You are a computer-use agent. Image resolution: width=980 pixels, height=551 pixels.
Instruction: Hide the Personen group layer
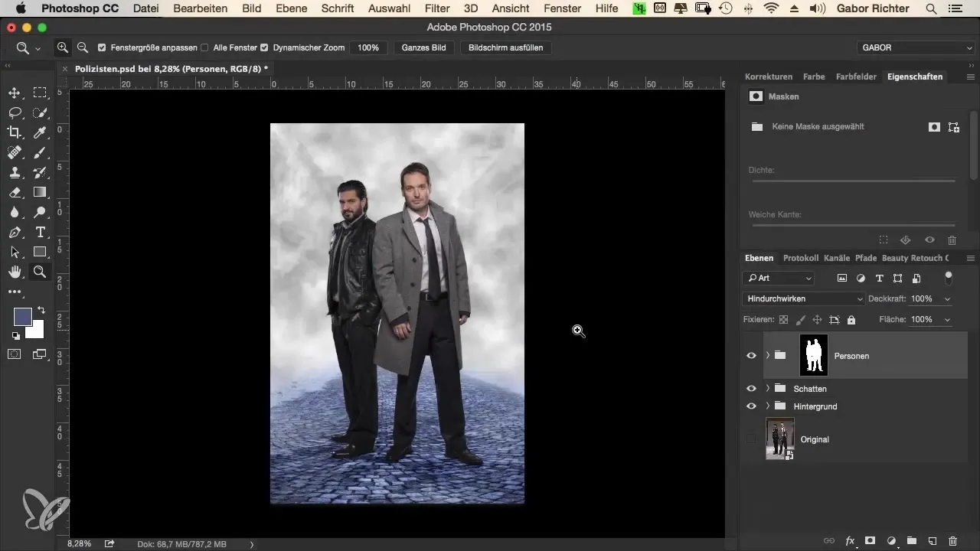[x=751, y=356]
